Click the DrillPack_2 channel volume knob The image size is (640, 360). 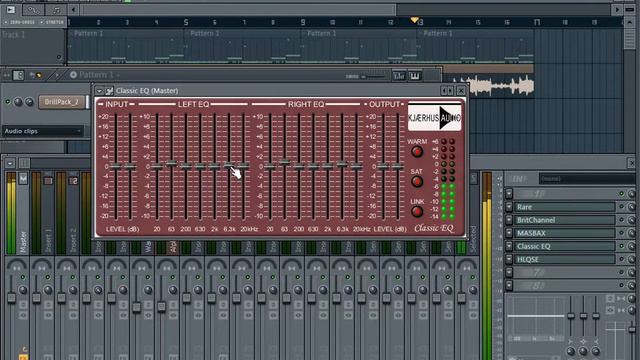29,102
